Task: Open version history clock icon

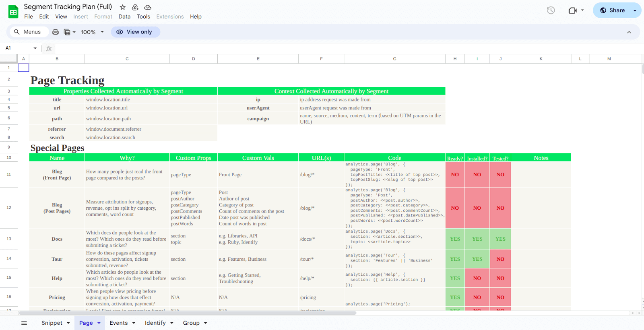Action: coord(551,10)
